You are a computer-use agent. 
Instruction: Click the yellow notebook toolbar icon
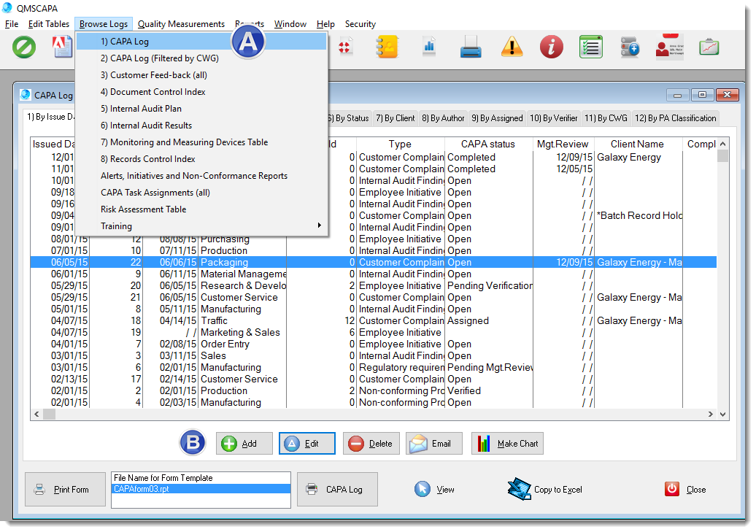click(386, 47)
